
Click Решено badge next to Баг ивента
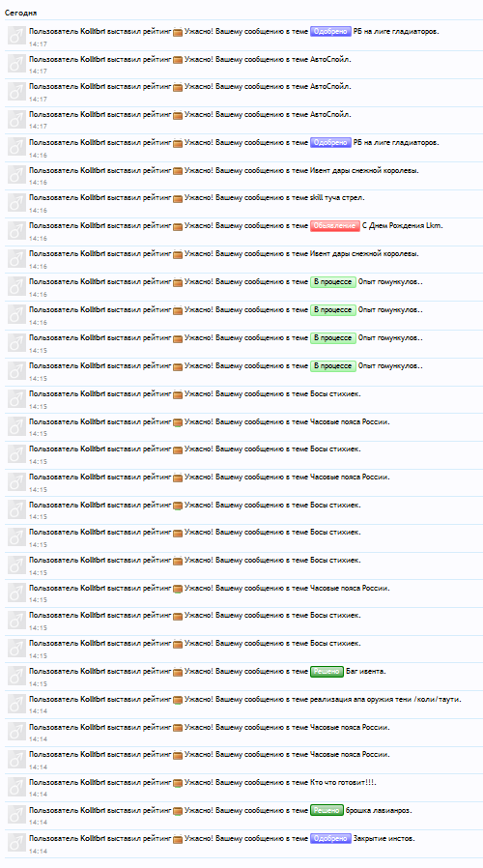click(x=327, y=672)
